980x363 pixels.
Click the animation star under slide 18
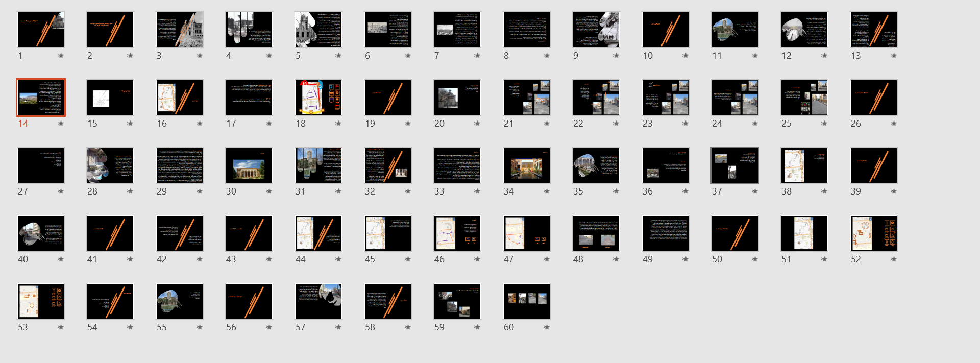[x=338, y=124]
